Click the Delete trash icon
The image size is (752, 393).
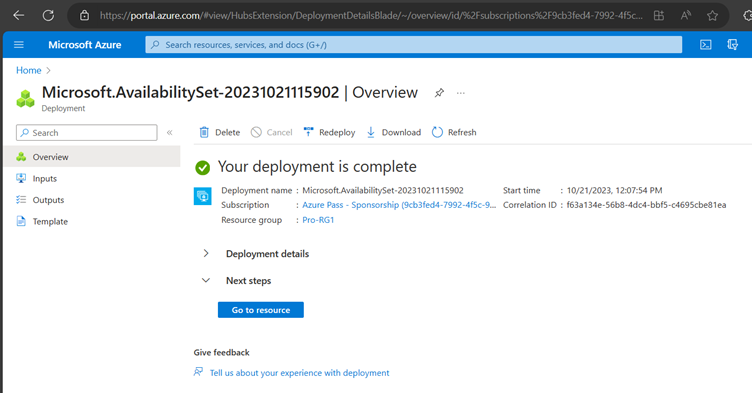tap(204, 132)
